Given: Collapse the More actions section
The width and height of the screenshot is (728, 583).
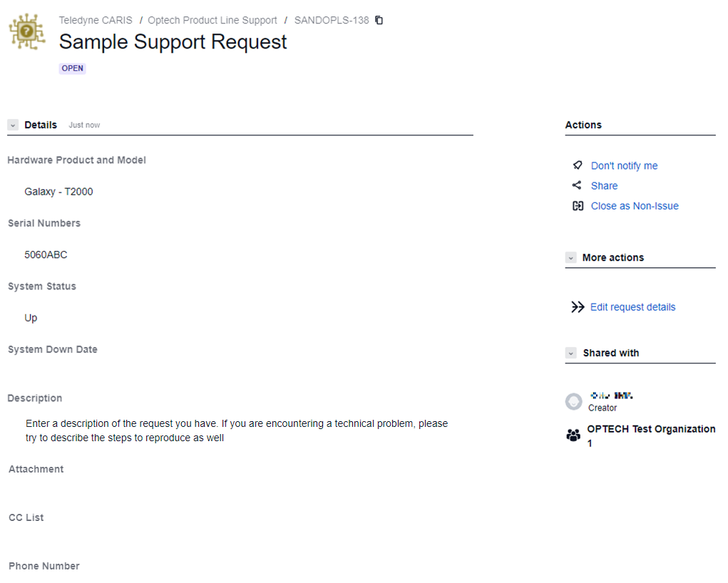Looking at the screenshot, I should tap(570, 257).
